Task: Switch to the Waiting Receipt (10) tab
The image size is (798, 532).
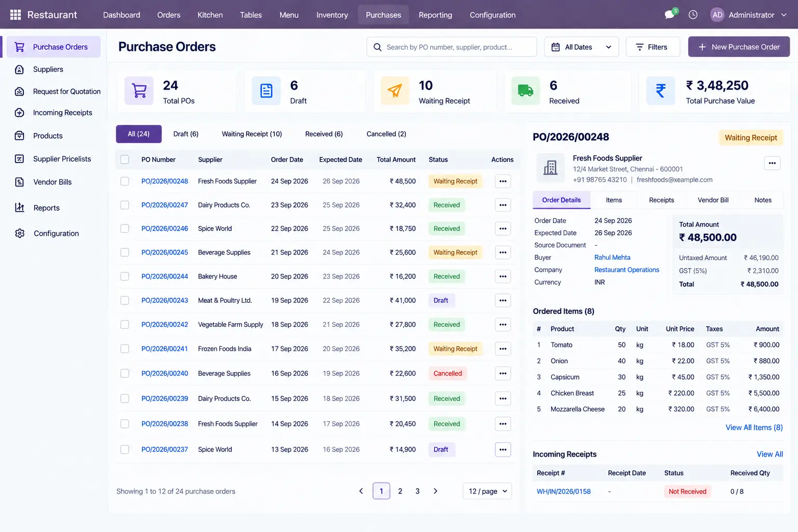Action: tap(252, 134)
